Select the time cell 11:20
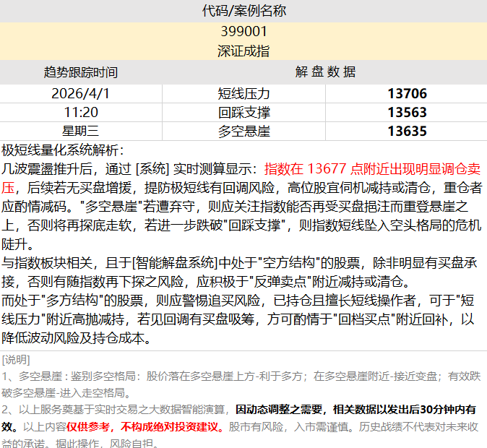 81,112
